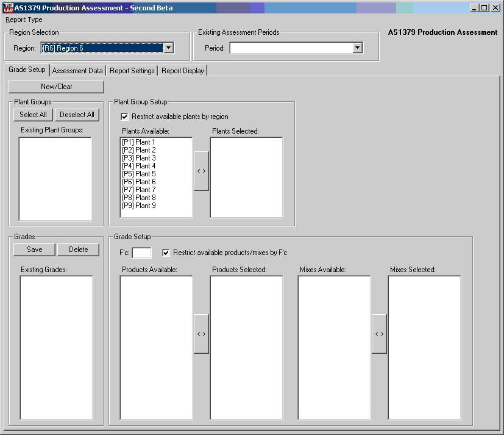Choose [P9] Plant 9 from the list

coord(139,206)
